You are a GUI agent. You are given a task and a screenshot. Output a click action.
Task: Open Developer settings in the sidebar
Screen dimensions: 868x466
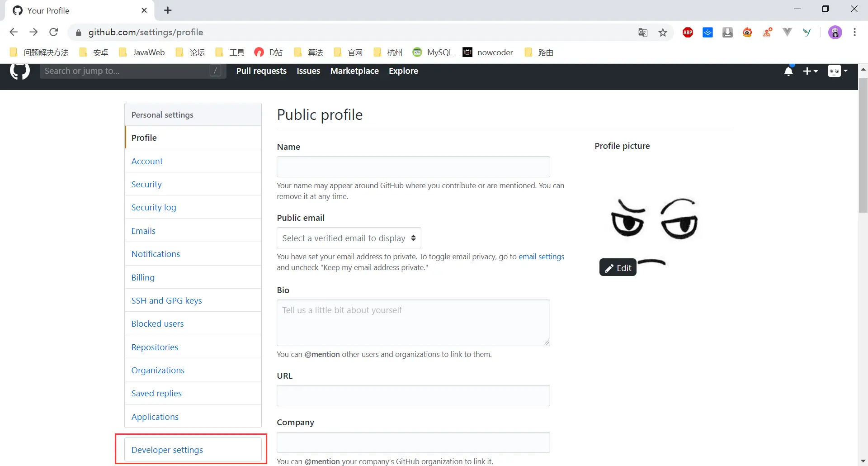click(167, 449)
